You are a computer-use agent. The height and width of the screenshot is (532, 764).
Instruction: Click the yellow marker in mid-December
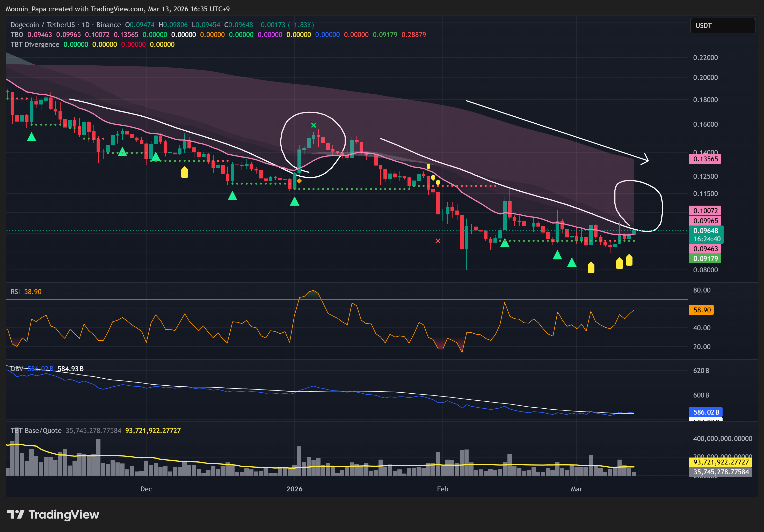(184, 172)
